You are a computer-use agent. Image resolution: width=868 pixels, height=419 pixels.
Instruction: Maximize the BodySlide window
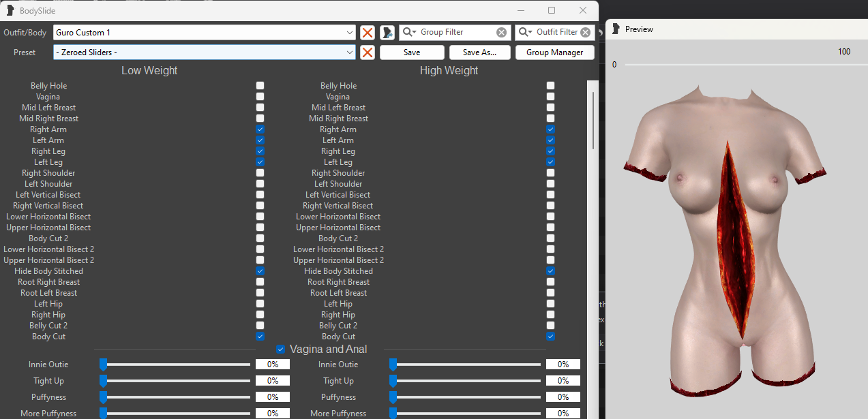click(x=552, y=10)
